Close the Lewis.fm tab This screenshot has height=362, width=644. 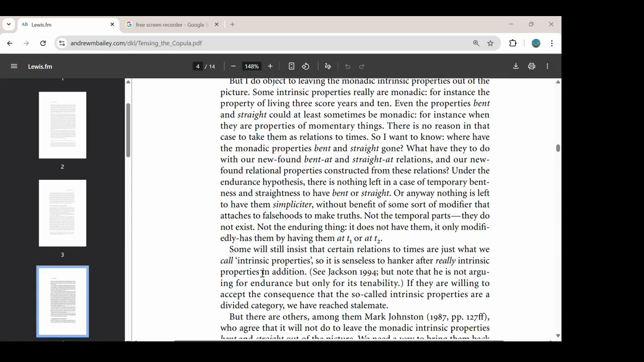click(112, 24)
